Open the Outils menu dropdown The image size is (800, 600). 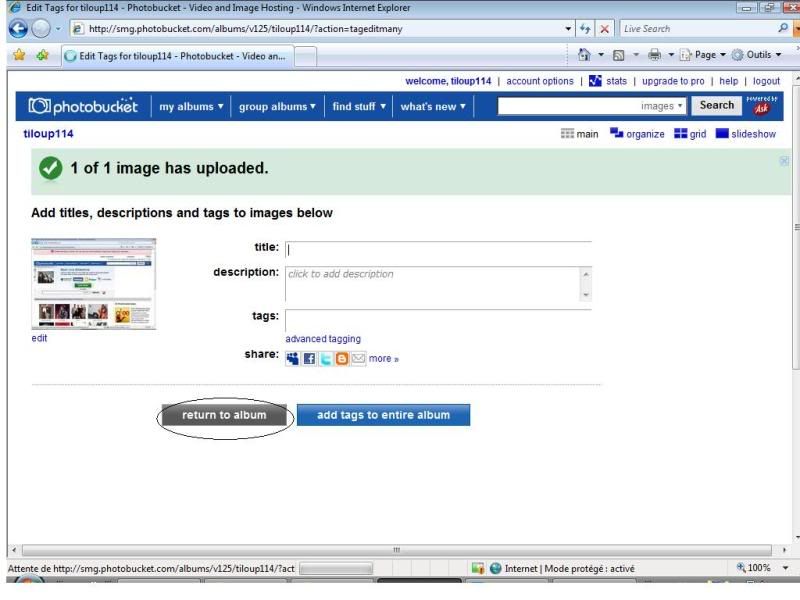tap(757, 55)
